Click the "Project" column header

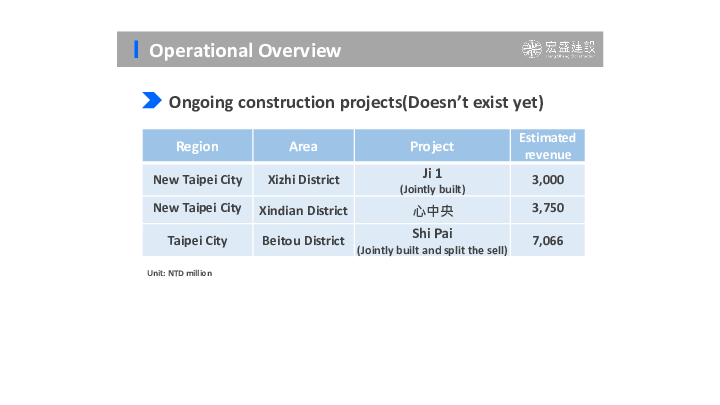coord(432,146)
